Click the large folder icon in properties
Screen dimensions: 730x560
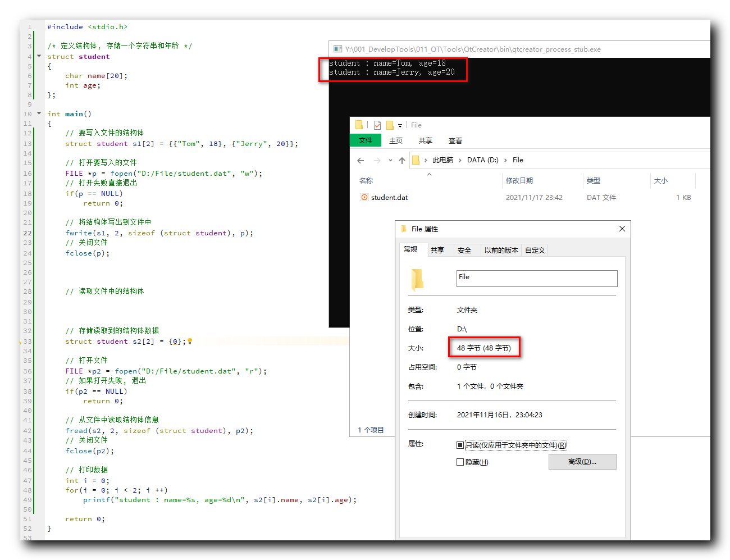click(417, 279)
